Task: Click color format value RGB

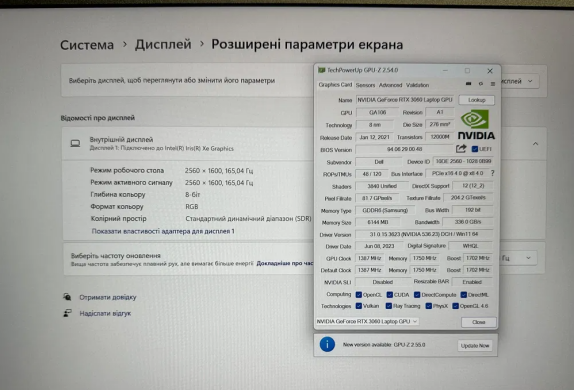Action: pyautogui.click(x=192, y=207)
